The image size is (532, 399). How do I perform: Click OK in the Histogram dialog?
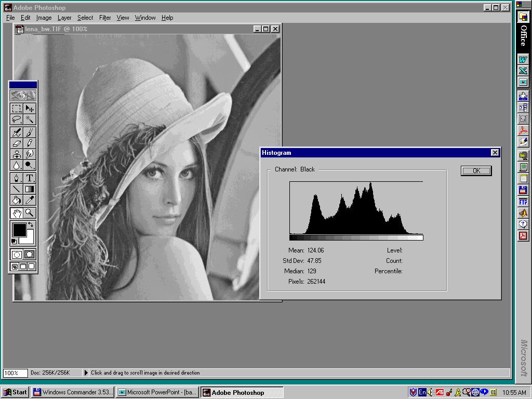click(476, 170)
